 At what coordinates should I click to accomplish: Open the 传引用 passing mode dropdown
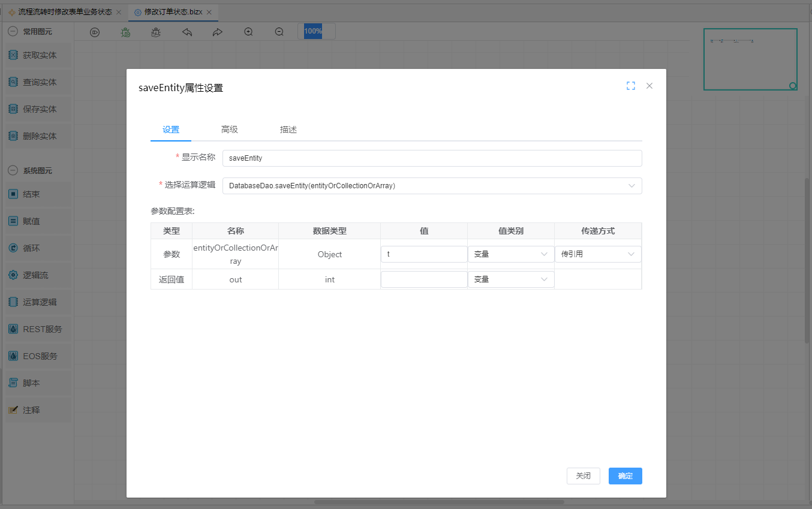597,254
